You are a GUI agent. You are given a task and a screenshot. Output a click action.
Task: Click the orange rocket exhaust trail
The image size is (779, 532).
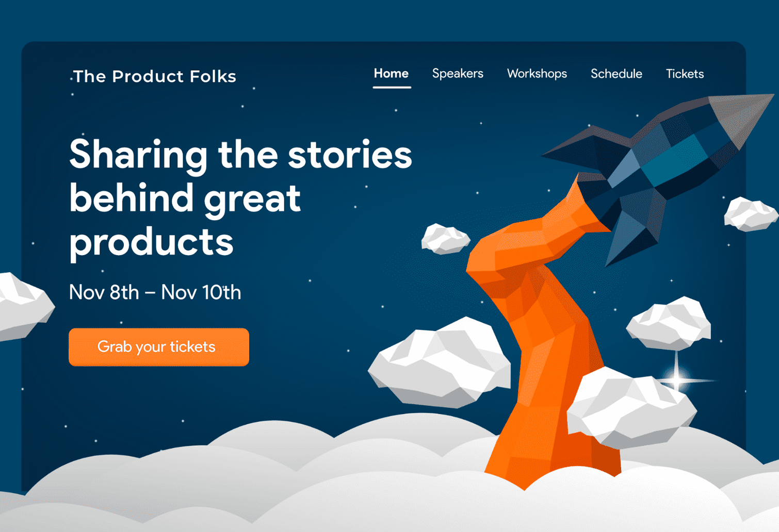click(542, 330)
